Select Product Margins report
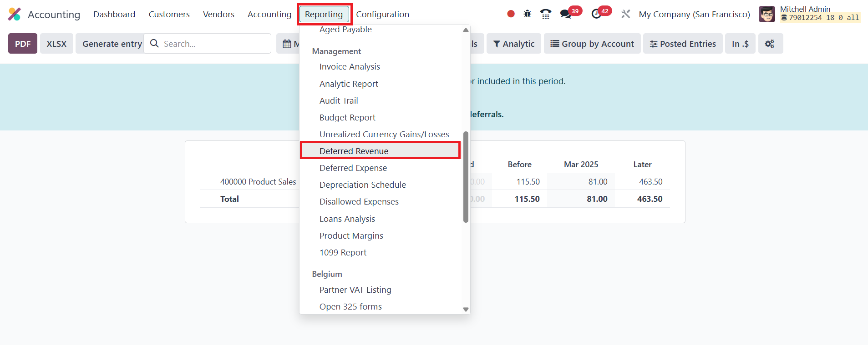The height and width of the screenshot is (345, 868). tap(351, 235)
